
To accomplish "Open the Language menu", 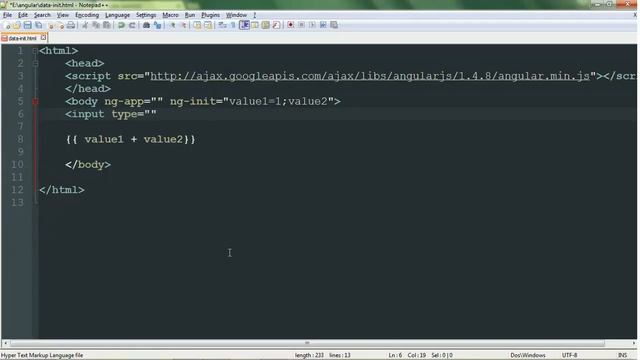I will (x=118, y=15).
